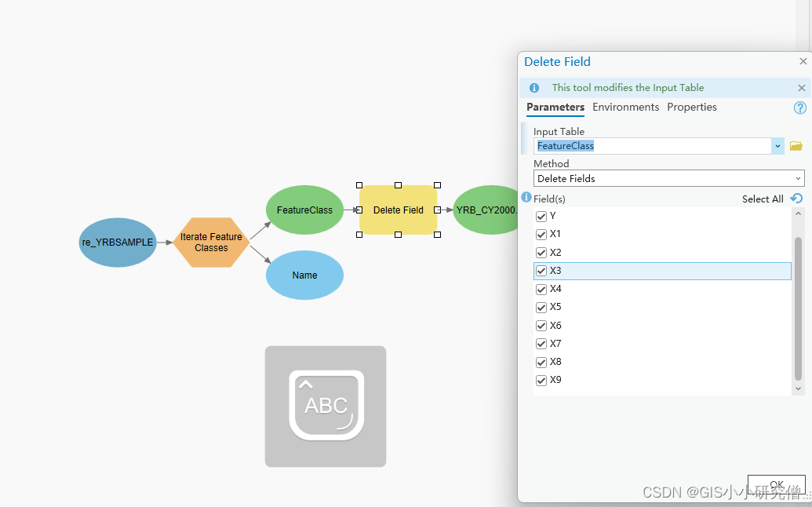812x507 pixels.
Task: Select the re_YRBSAMPLE input node
Action: coord(118,243)
